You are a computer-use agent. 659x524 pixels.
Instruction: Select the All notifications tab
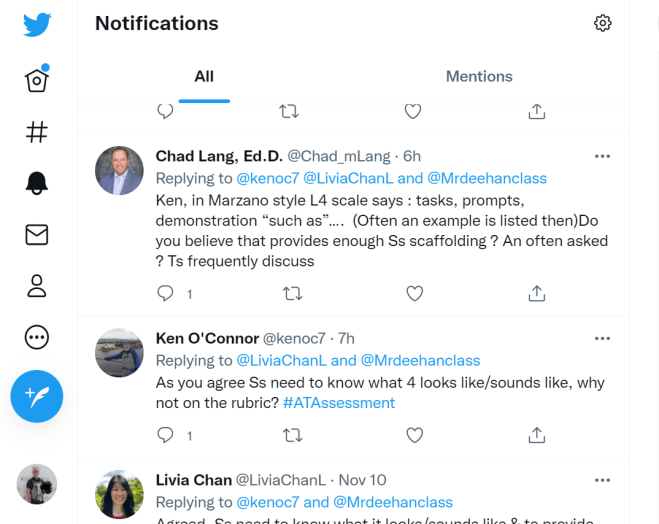204,76
